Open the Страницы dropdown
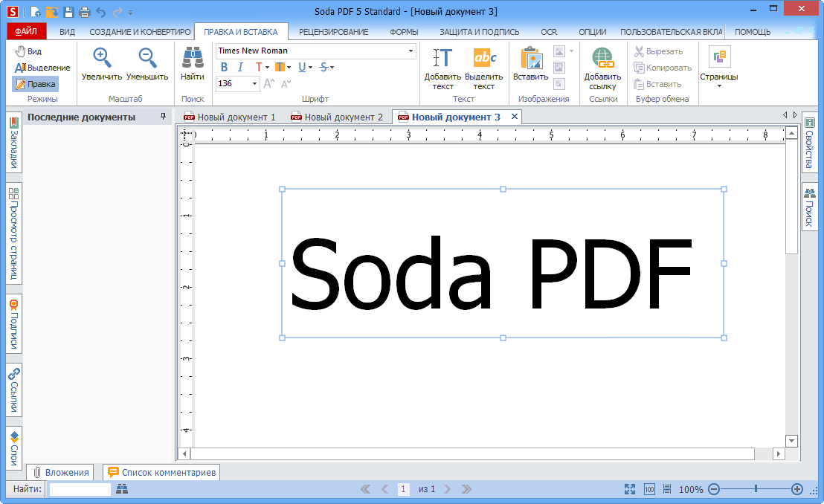Image resolution: width=824 pixels, height=504 pixels. point(719,67)
